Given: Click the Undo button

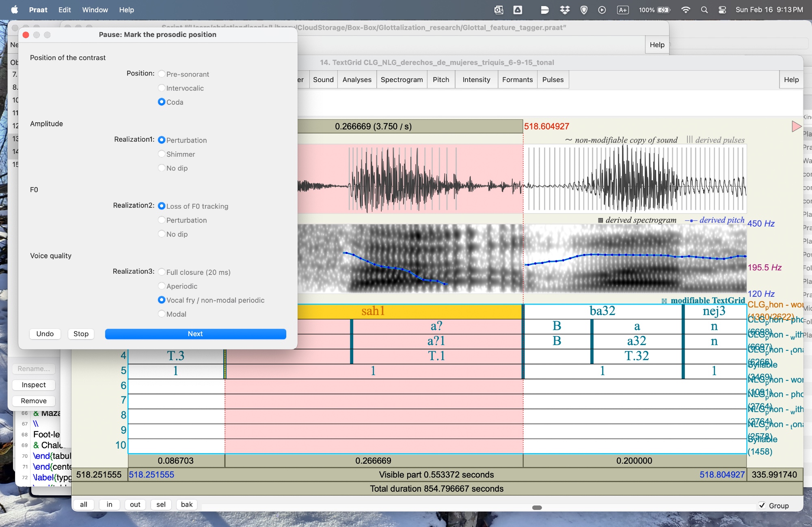Looking at the screenshot, I should 45,334.
